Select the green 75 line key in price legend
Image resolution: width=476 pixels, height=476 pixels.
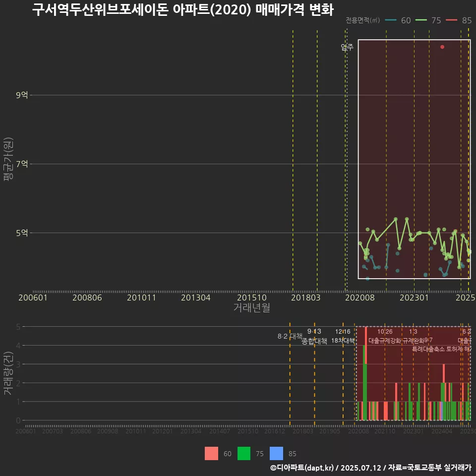[421, 20]
